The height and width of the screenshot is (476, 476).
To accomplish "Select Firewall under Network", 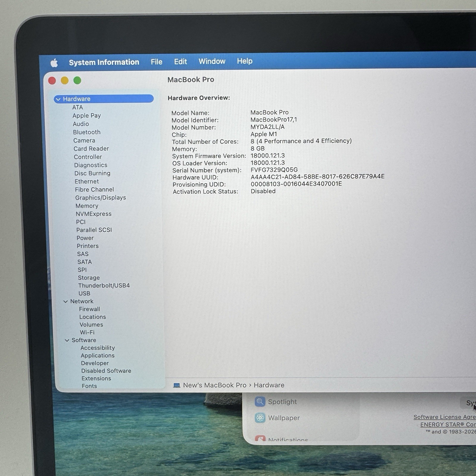I will coord(90,309).
